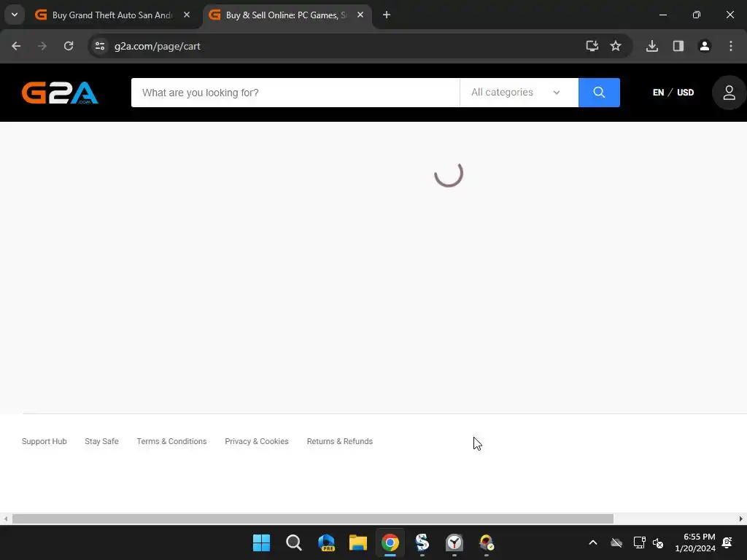The height and width of the screenshot is (560, 747).
Task: Open Windows taskbar search
Action: pos(293,542)
